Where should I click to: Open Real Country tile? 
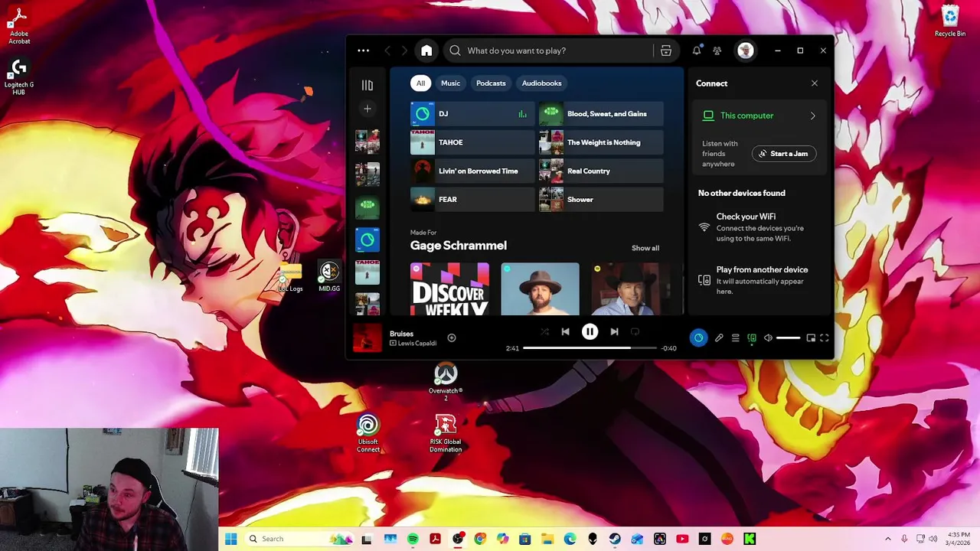click(x=601, y=171)
